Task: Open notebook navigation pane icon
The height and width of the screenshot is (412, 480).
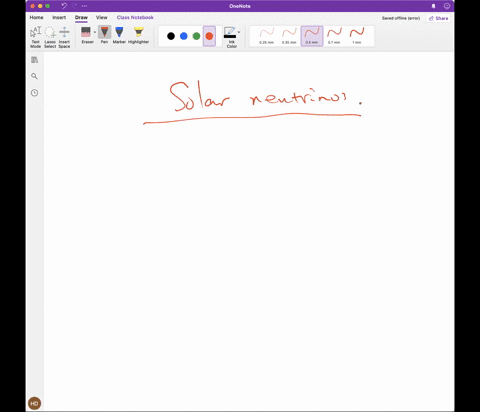Action: click(34, 60)
